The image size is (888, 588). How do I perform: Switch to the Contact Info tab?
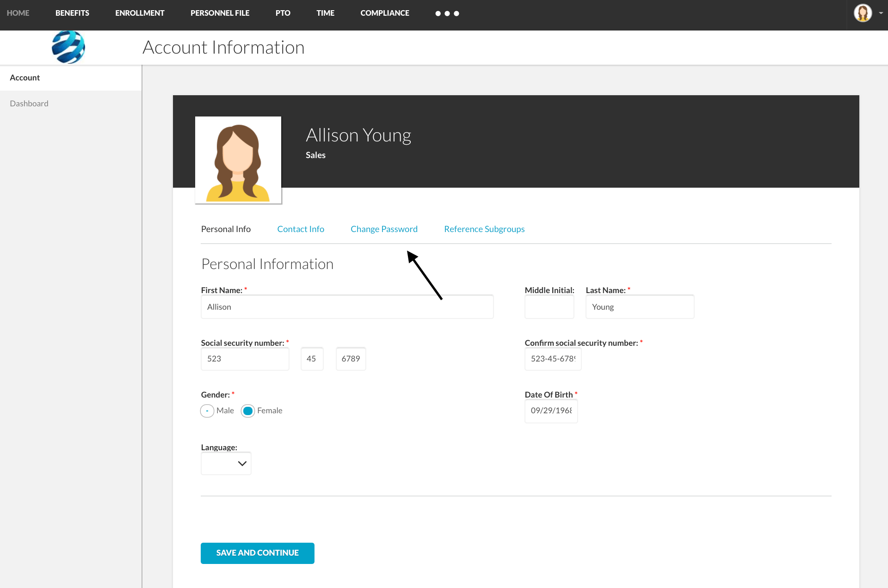click(300, 229)
